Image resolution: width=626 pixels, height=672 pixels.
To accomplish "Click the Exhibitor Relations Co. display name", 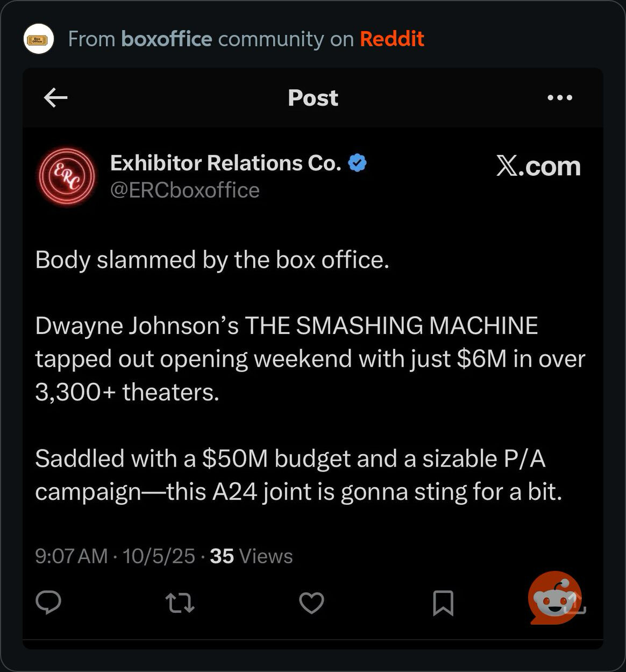I will (x=226, y=163).
